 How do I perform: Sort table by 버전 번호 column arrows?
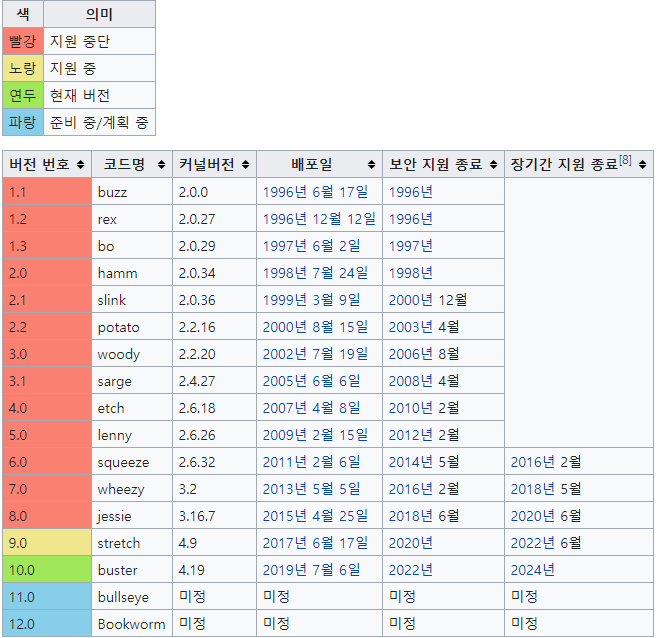pyautogui.click(x=81, y=165)
